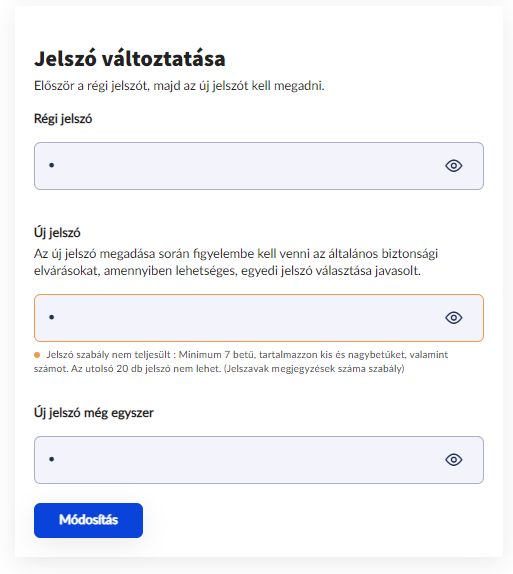Image resolution: width=513 pixels, height=574 pixels.
Task: Reveal the Új jelszó password with eye icon
Action: click(x=454, y=318)
